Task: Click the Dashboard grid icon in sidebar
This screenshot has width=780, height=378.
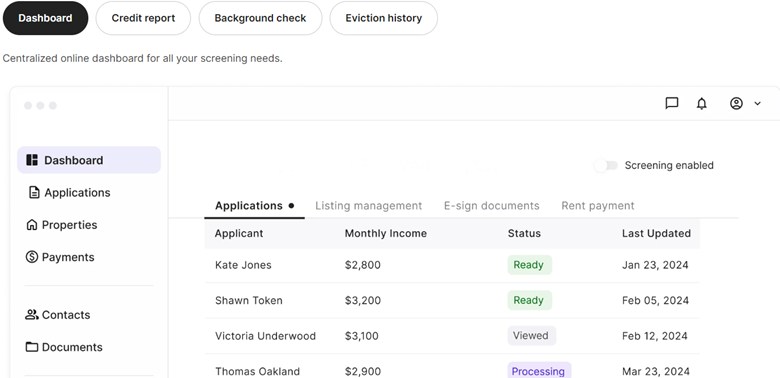Action: point(32,160)
